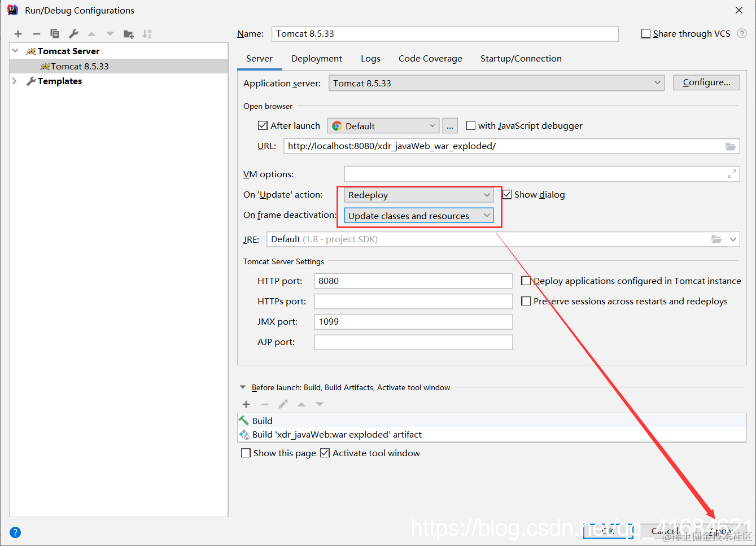
Task: Expand the Templates tree node
Action: click(15, 81)
